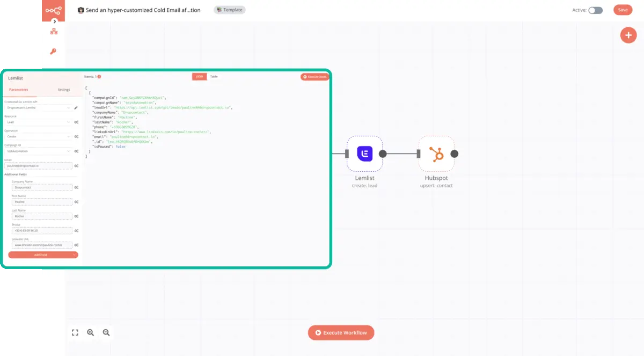Switch to the Parameters tab

click(x=19, y=90)
